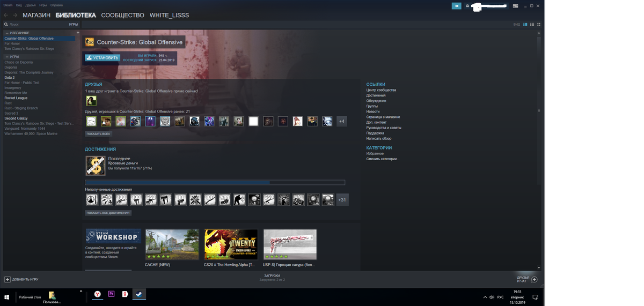The width and height of the screenshot is (644, 306).
Task: Click first unearned achievement icon
Action: (92, 199)
